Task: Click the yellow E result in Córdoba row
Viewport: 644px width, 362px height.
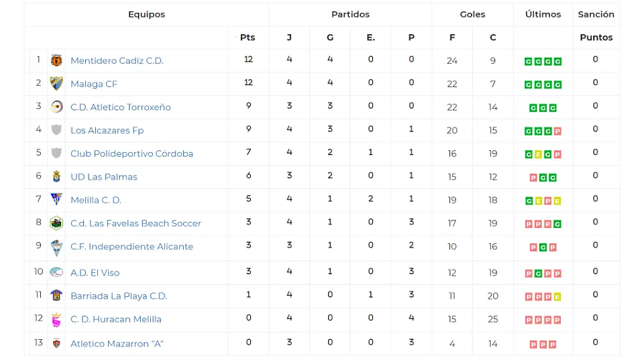Action: click(538, 155)
